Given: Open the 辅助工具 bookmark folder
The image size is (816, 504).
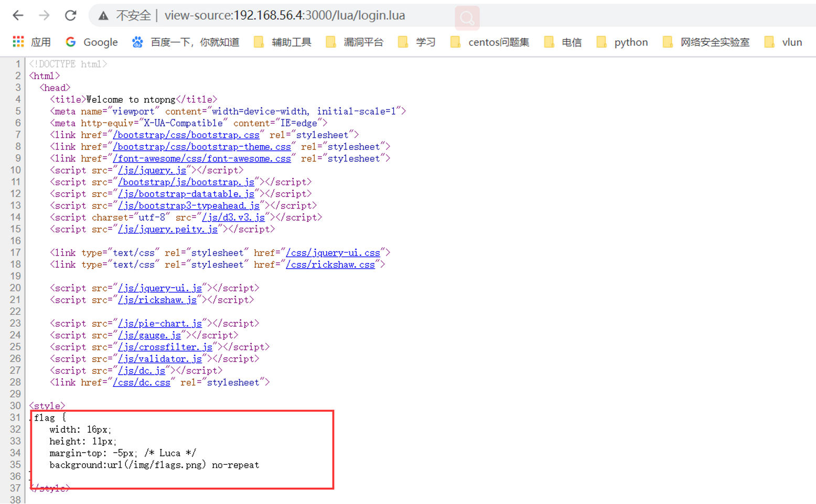Looking at the screenshot, I should (283, 42).
